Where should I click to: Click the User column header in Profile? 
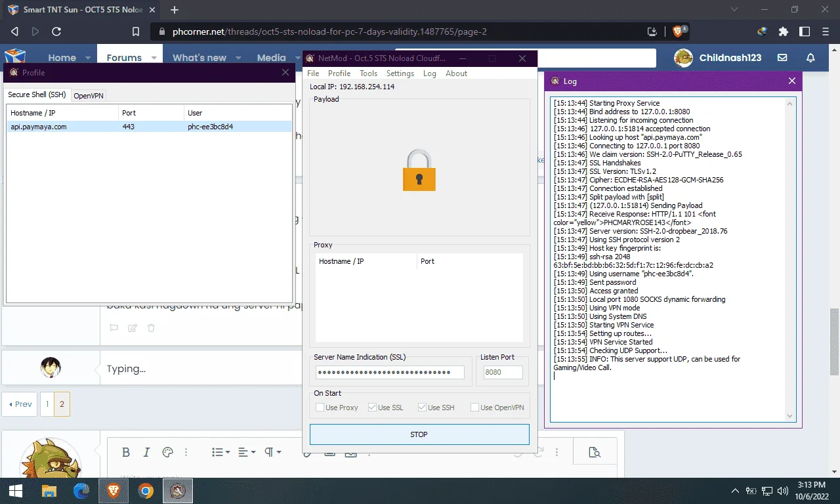238,113
